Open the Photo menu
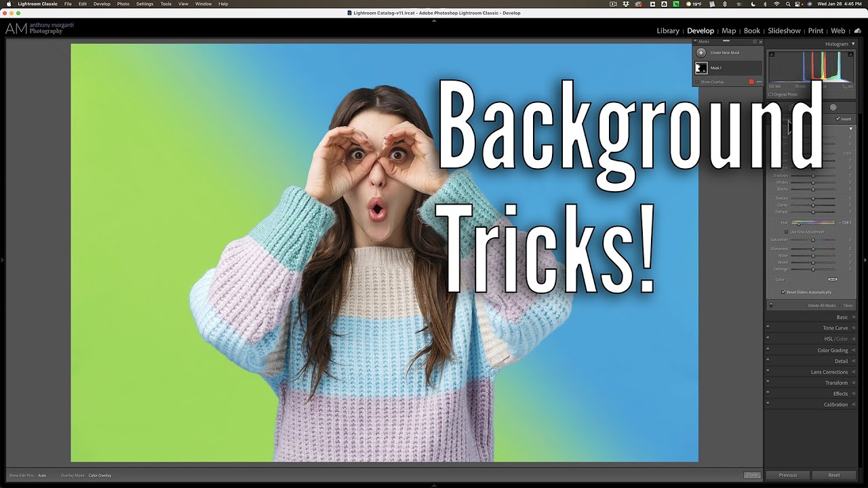The image size is (868, 488). (123, 4)
